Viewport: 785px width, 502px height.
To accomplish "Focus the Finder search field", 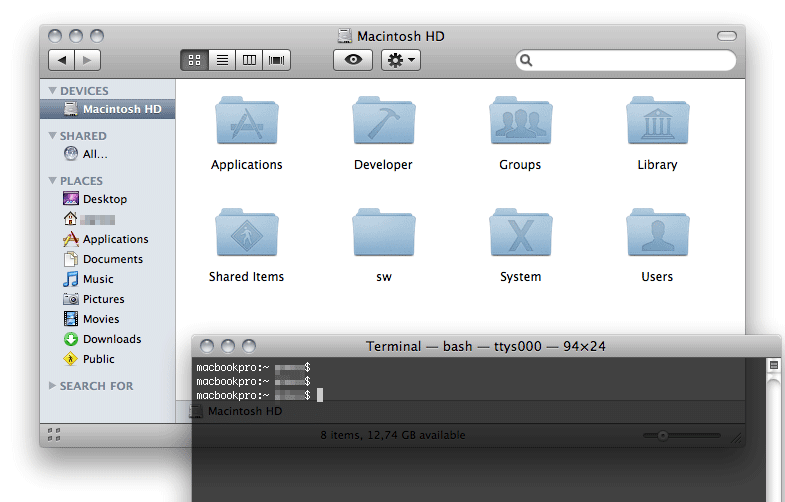I will click(x=626, y=60).
